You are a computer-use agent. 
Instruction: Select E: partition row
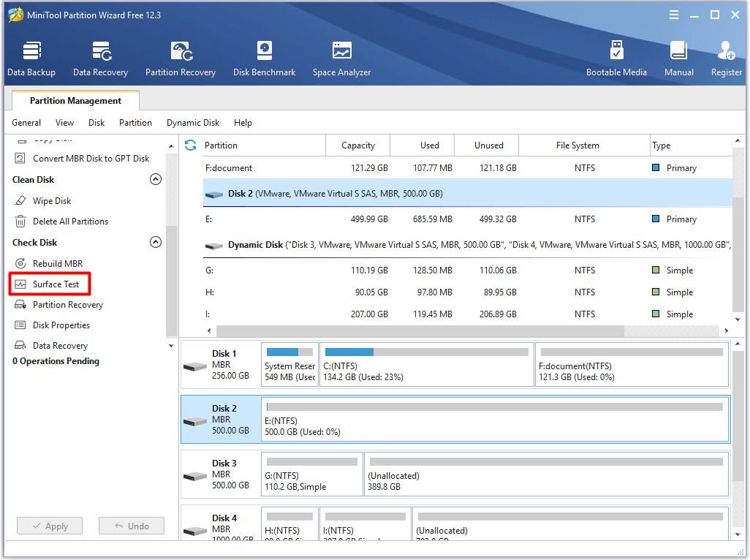(x=467, y=219)
